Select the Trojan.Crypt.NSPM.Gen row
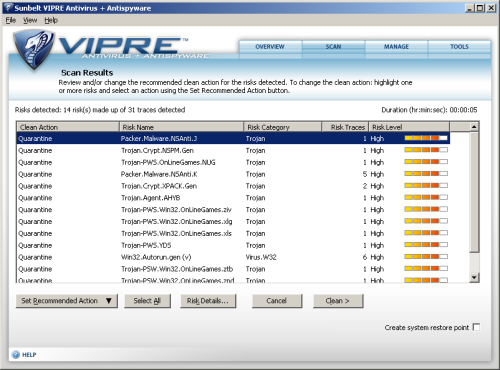Image resolution: width=500 pixels, height=370 pixels. point(233,150)
